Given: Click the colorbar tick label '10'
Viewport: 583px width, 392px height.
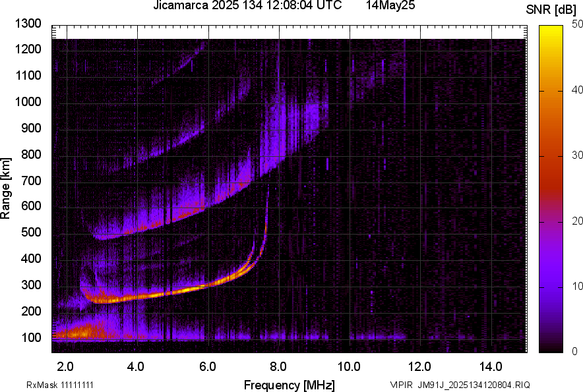Looking at the screenshot, I should pos(578,286).
